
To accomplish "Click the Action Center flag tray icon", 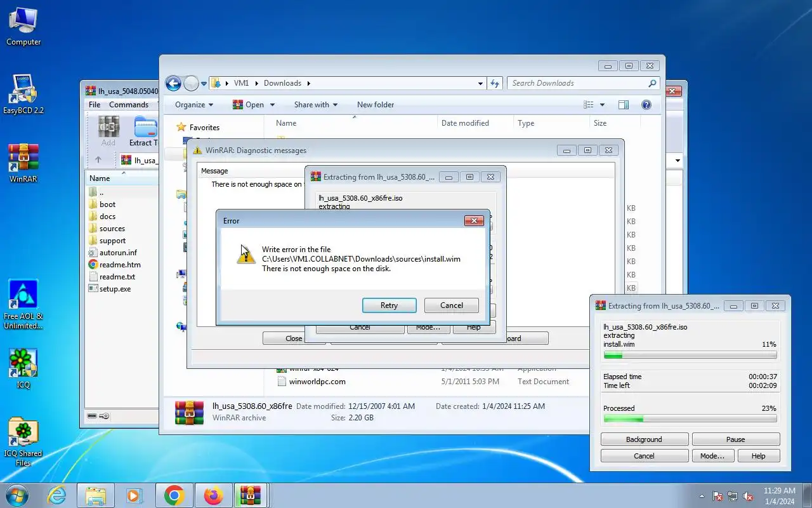I will 718,496.
